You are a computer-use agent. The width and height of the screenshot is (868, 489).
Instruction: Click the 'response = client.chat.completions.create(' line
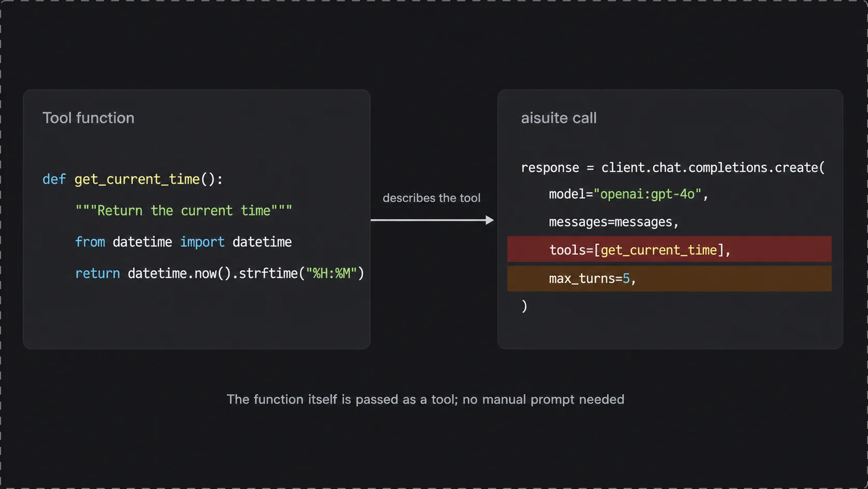[673, 167]
